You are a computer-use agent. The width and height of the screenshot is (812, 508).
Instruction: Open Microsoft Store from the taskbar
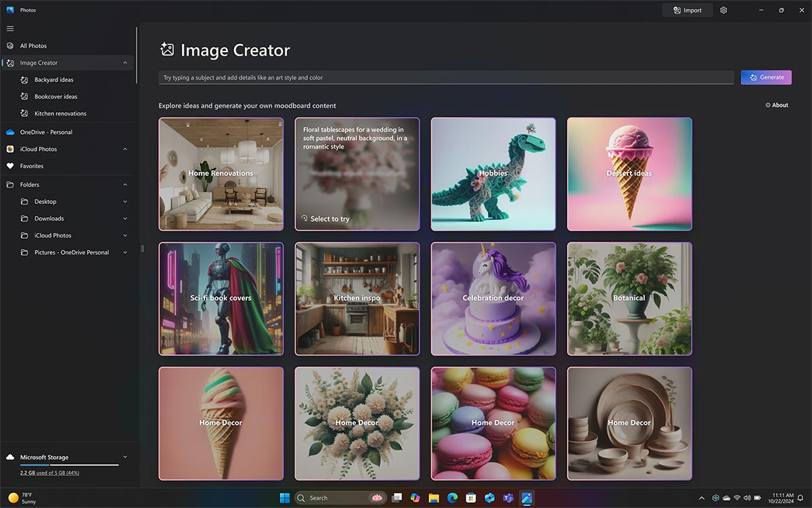tap(471, 498)
